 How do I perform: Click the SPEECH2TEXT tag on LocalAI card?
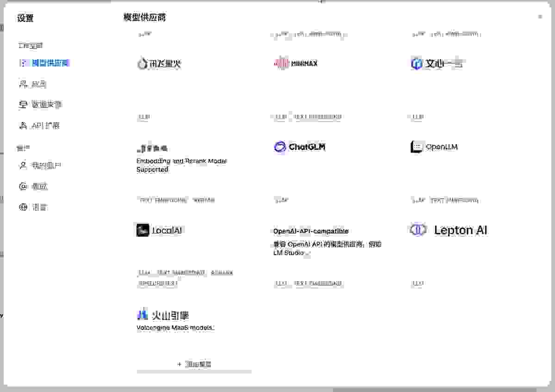158,283
